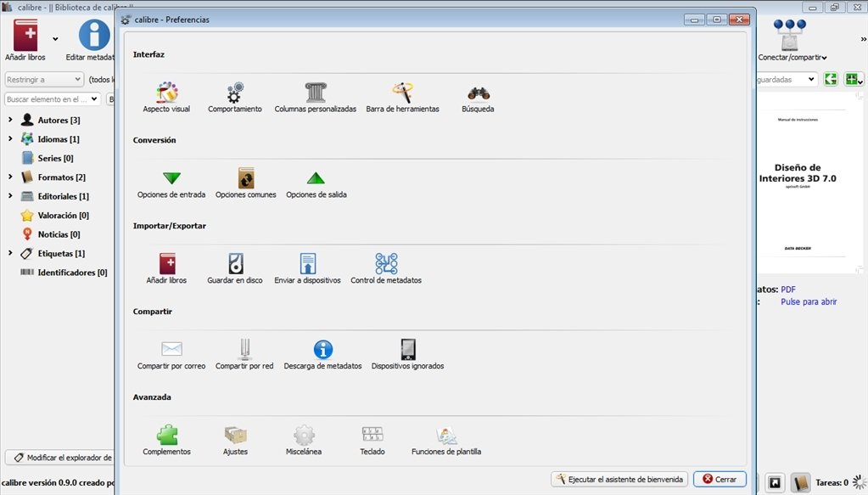Expand the Editoriales tree category
Image resolution: width=868 pixels, height=495 pixels.
point(10,196)
